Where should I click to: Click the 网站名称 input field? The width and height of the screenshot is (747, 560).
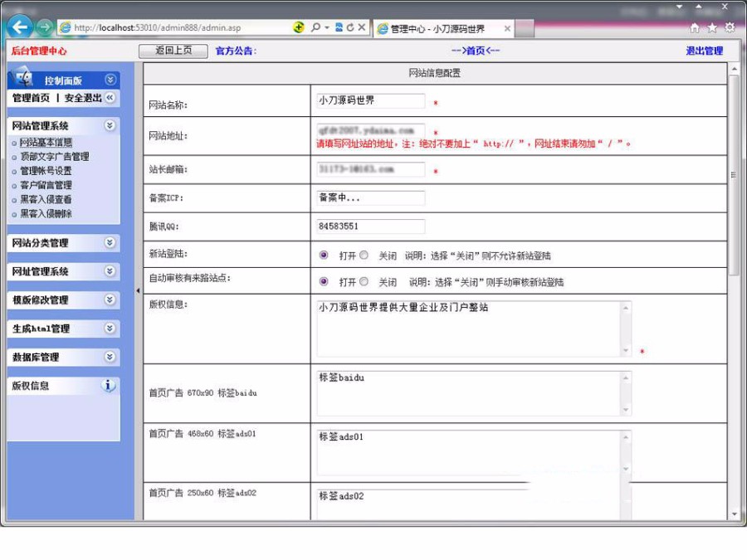pyautogui.click(x=371, y=100)
